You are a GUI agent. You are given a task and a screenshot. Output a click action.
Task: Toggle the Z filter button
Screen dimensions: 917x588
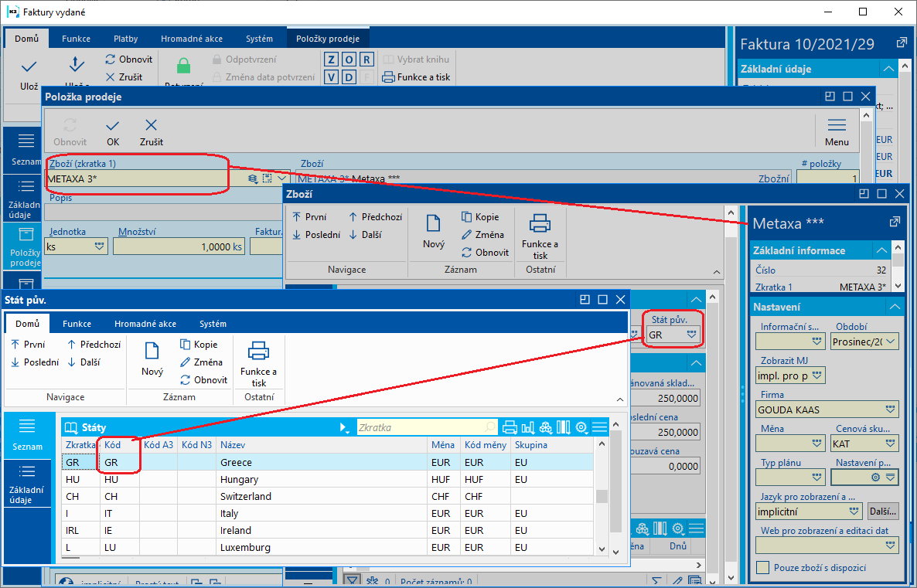(331, 59)
